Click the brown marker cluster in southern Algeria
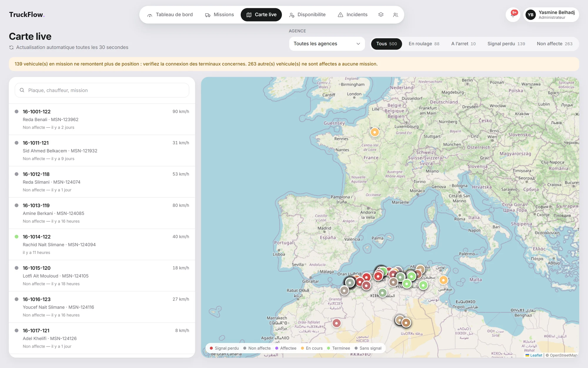Image resolution: width=588 pixels, height=368 pixels. pos(406,323)
